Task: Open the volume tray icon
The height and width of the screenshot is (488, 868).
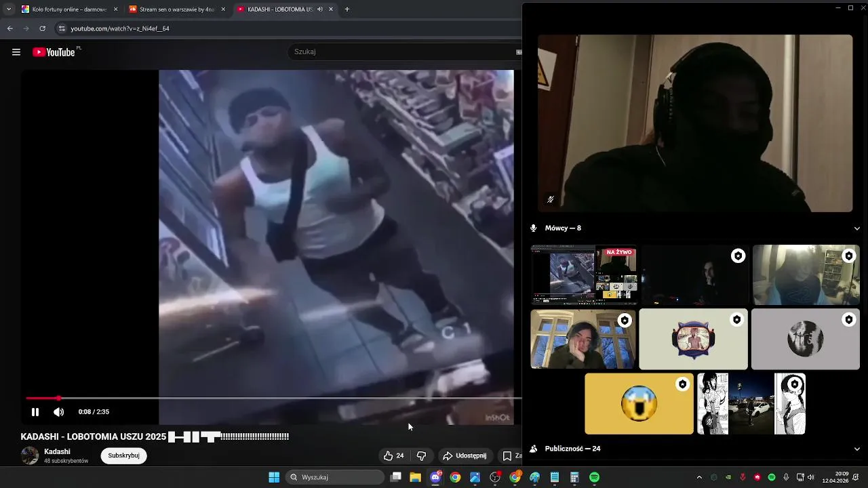Action: coord(810,477)
